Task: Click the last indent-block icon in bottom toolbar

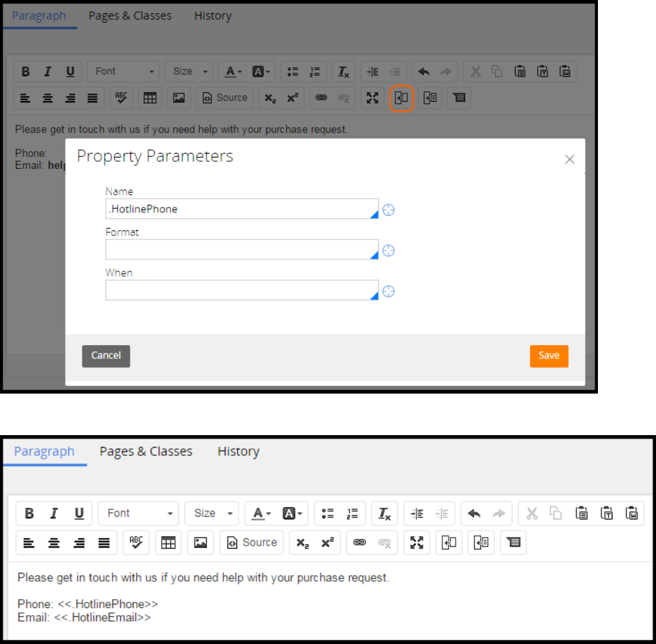Action: (513, 543)
